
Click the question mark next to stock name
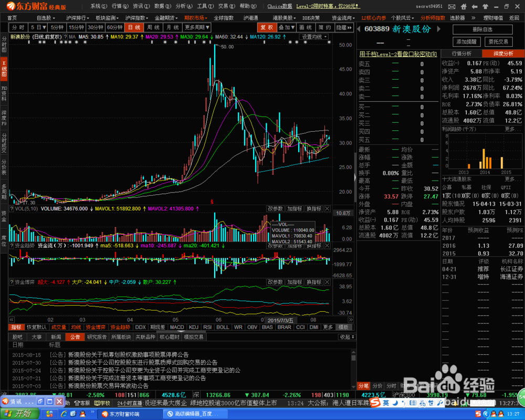click(65, 37)
